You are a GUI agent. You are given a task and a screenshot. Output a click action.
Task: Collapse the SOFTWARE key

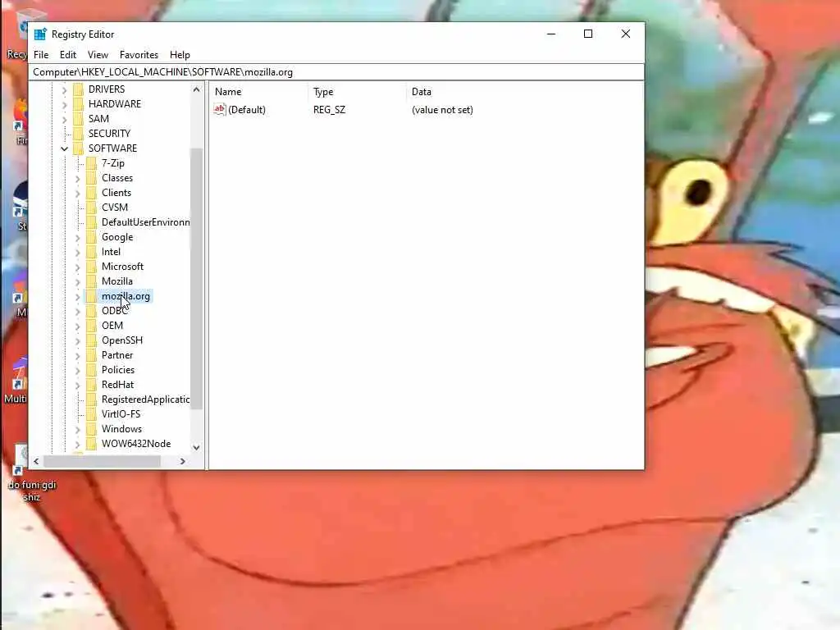(x=64, y=148)
